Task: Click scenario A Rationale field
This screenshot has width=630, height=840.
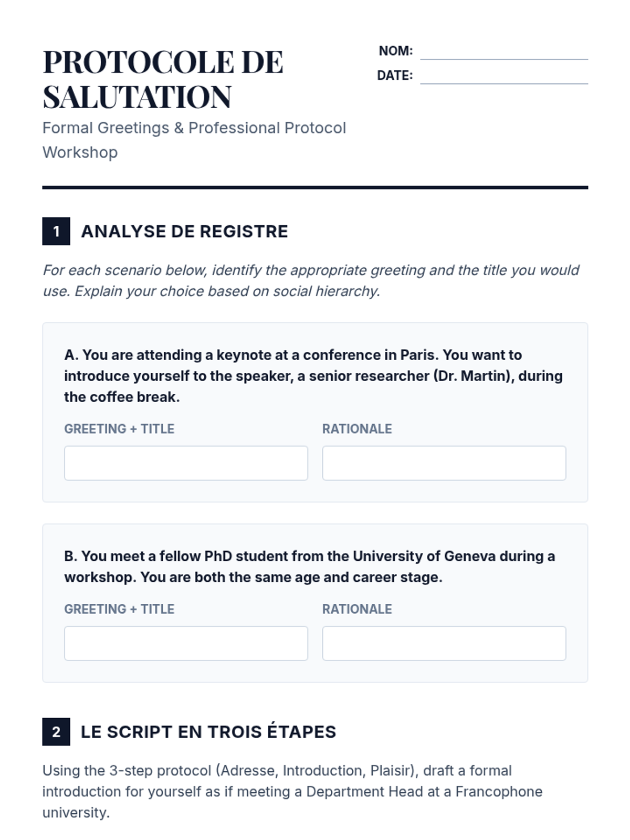Action: (444, 463)
